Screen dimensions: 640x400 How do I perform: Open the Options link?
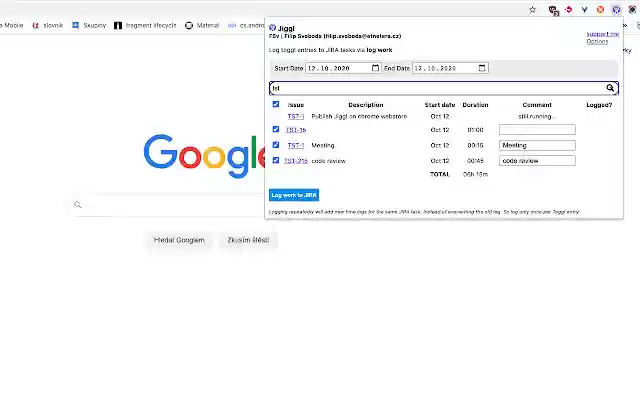click(x=597, y=41)
